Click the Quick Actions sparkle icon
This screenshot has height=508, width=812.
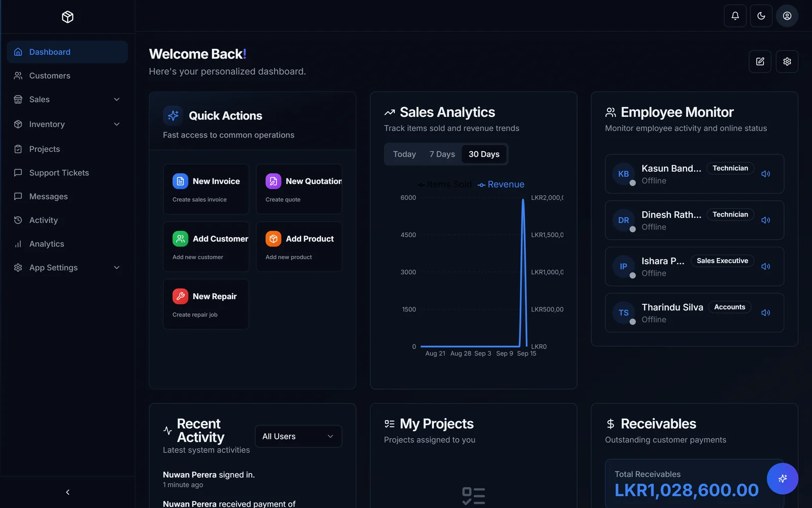pyautogui.click(x=173, y=116)
